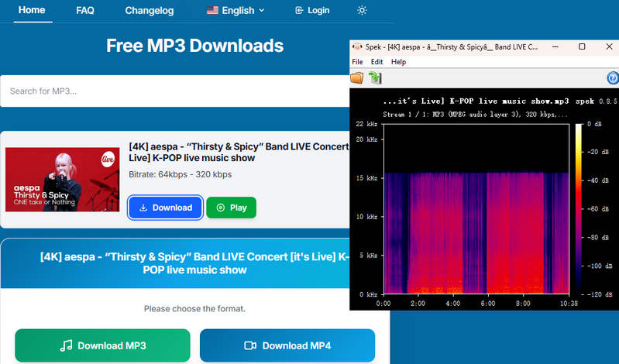Click the blue banner song title heading
The width and height of the screenshot is (619, 364).
click(194, 263)
